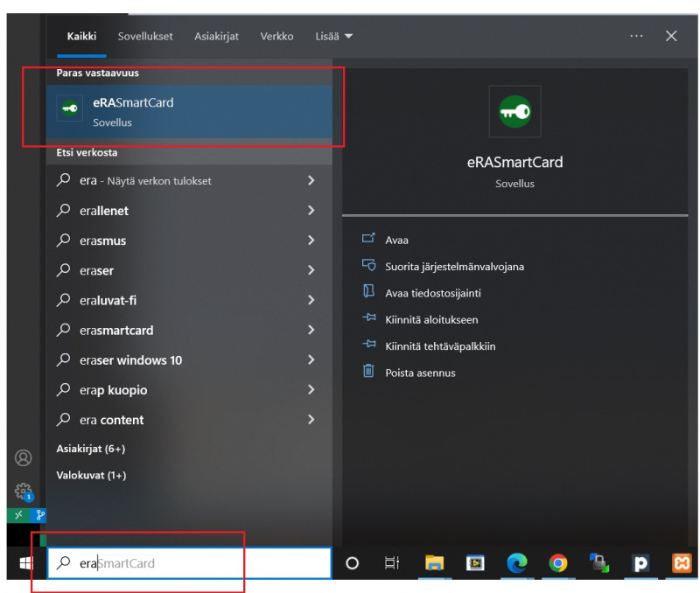Switch to the Sovellukset tab
This screenshot has width=700, height=593.
point(145,36)
